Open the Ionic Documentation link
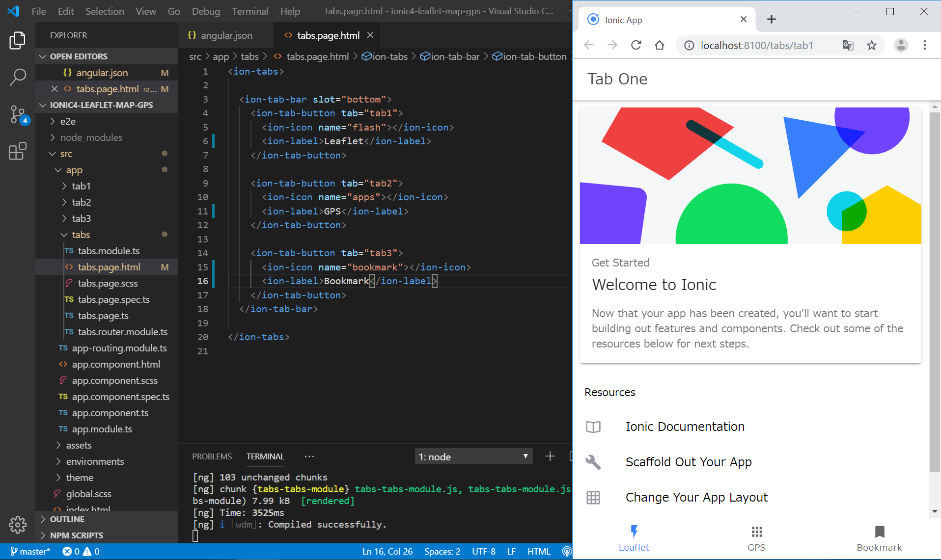This screenshot has height=560, width=941. (x=685, y=427)
